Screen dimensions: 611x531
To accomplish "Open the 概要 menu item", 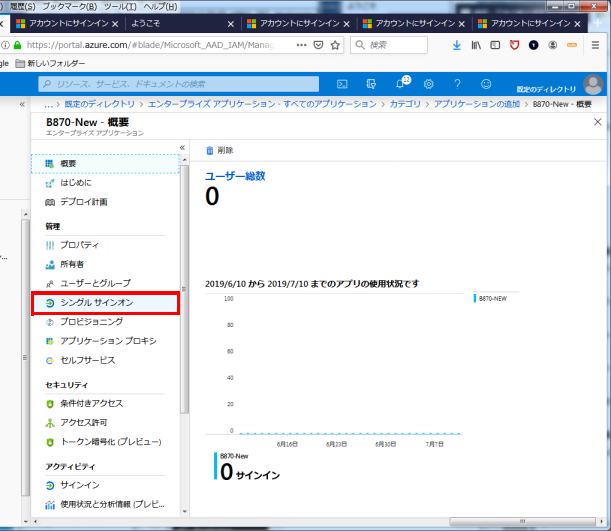I will pyautogui.click(x=105, y=164).
